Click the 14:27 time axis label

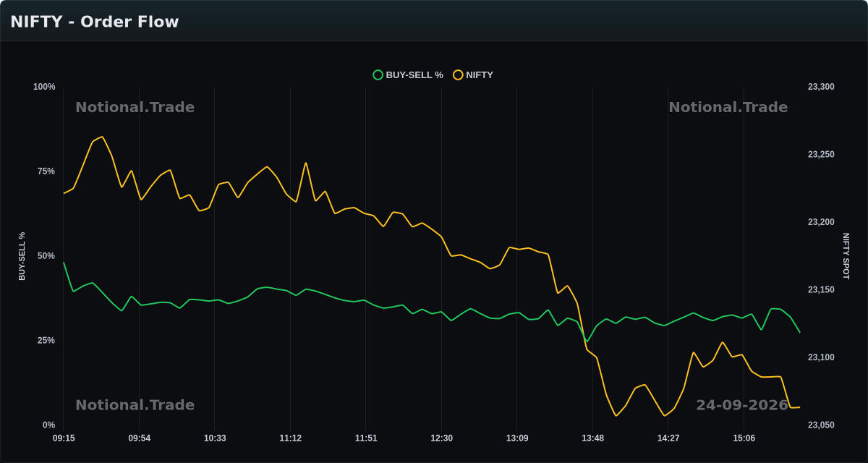pyautogui.click(x=668, y=438)
